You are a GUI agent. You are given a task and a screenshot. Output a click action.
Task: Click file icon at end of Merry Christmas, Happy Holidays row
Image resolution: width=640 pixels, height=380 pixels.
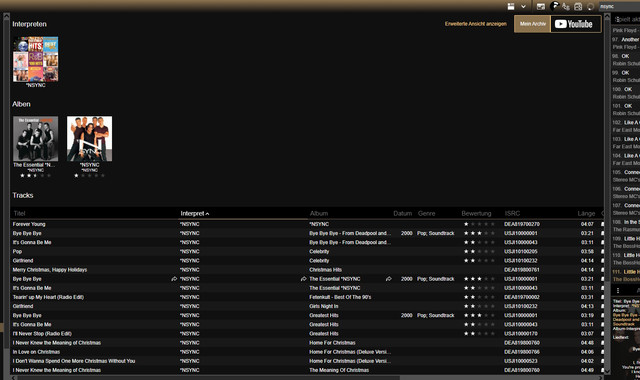coord(602,270)
